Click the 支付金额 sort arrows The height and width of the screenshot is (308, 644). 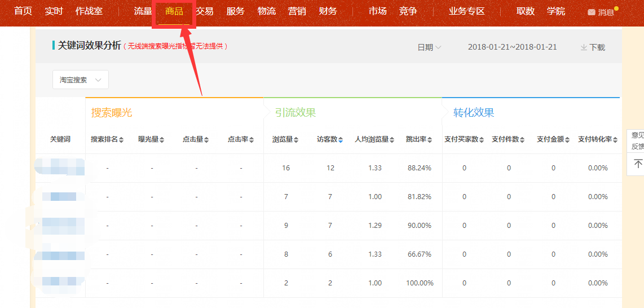tap(567, 140)
